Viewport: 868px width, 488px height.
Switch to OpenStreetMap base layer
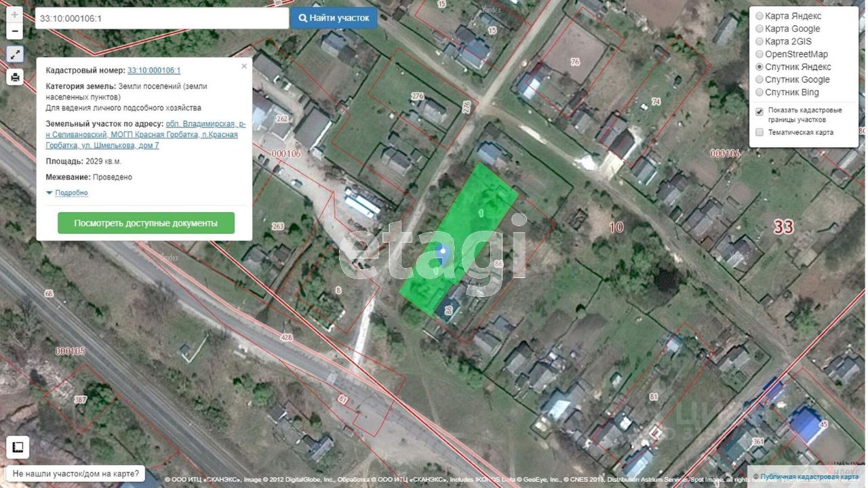tap(759, 54)
